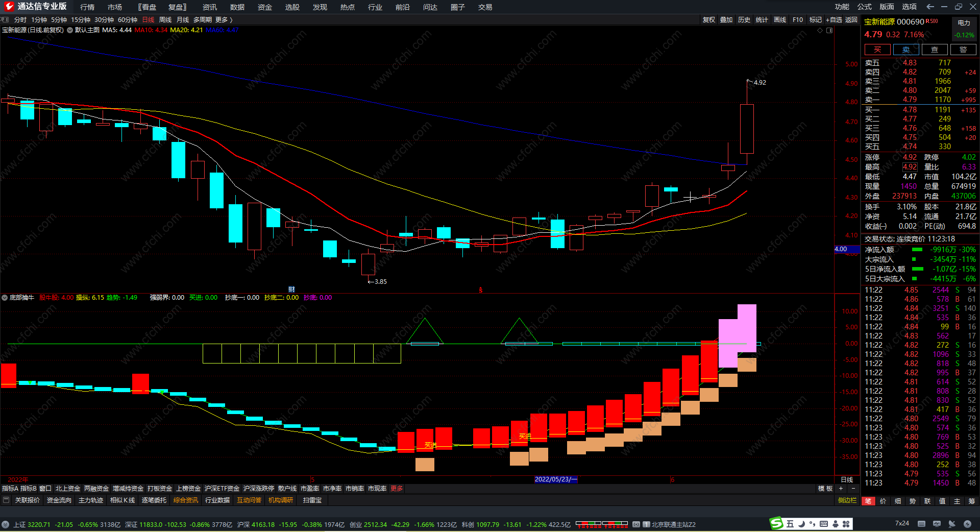Select the 北上资金 indicator tab
This screenshot has width=980, height=532.
[68, 489]
